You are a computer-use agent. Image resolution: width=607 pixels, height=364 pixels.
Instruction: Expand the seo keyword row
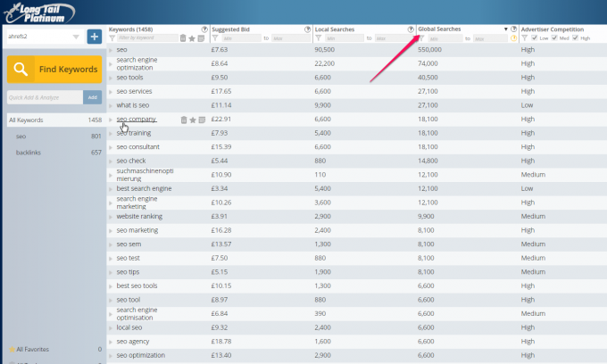pos(111,50)
